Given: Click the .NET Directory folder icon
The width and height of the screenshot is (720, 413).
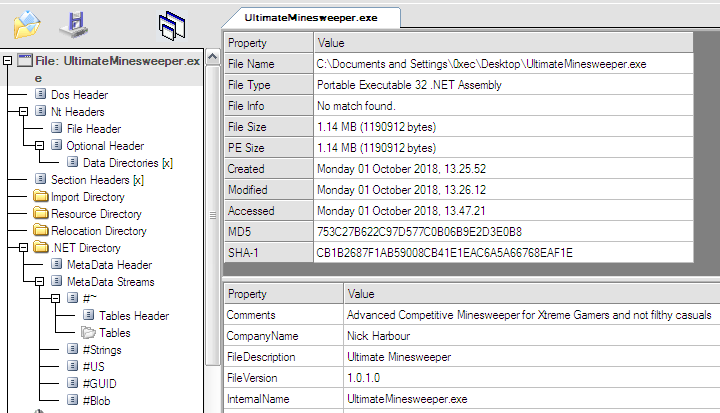Looking at the screenshot, I should pyautogui.click(x=40, y=247).
